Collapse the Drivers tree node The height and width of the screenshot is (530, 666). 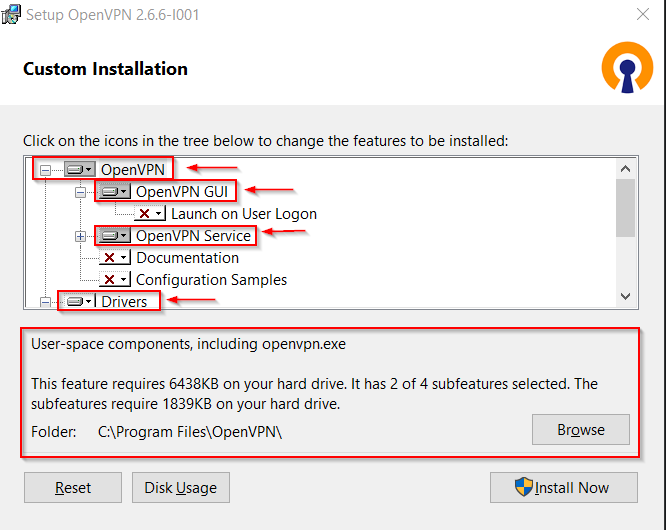pos(45,302)
